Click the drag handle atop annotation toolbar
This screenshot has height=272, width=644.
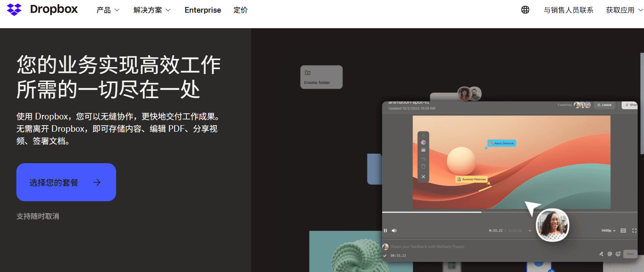point(423,135)
